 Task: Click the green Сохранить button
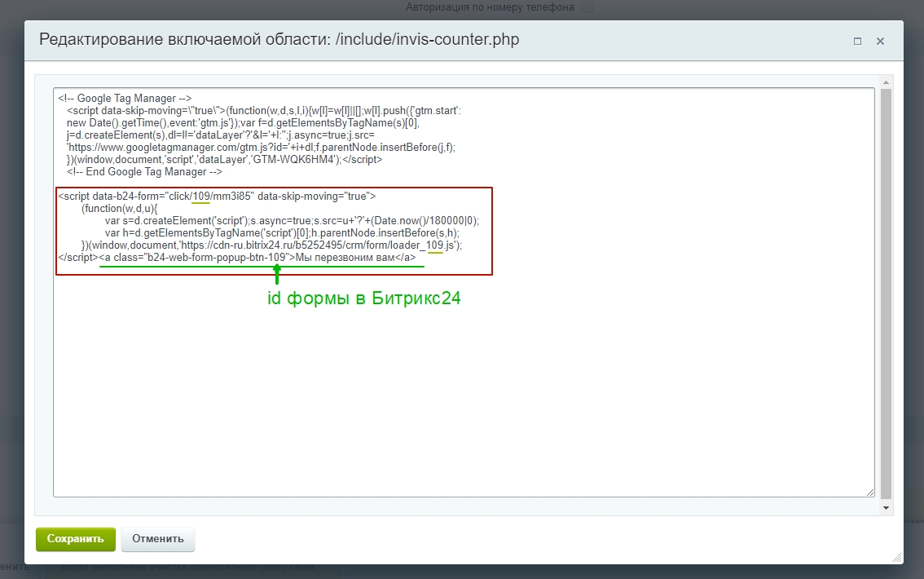click(x=76, y=539)
